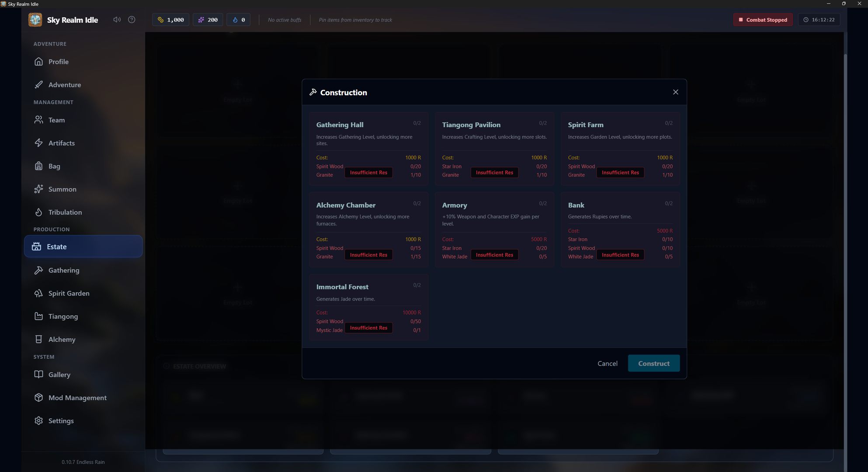The height and width of the screenshot is (472, 868).
Task: Close the Construction dialog with the X
Action: (675, 92)
